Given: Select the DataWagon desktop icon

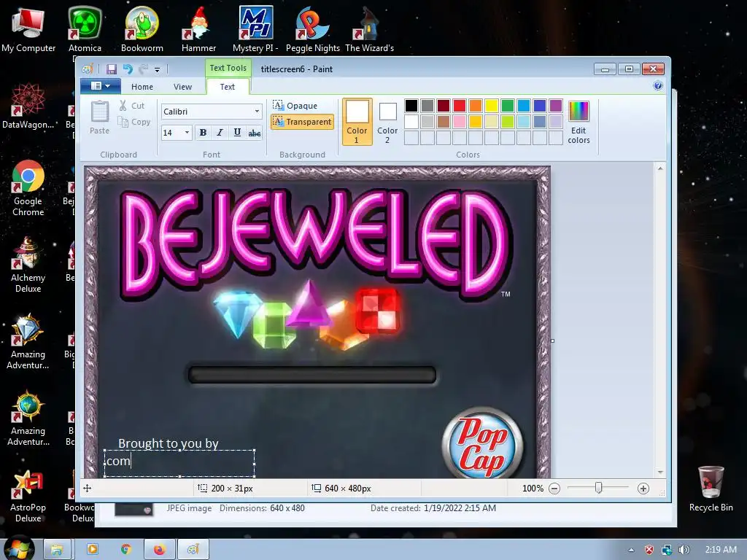Looking at the screenshot, I should 28,106.
